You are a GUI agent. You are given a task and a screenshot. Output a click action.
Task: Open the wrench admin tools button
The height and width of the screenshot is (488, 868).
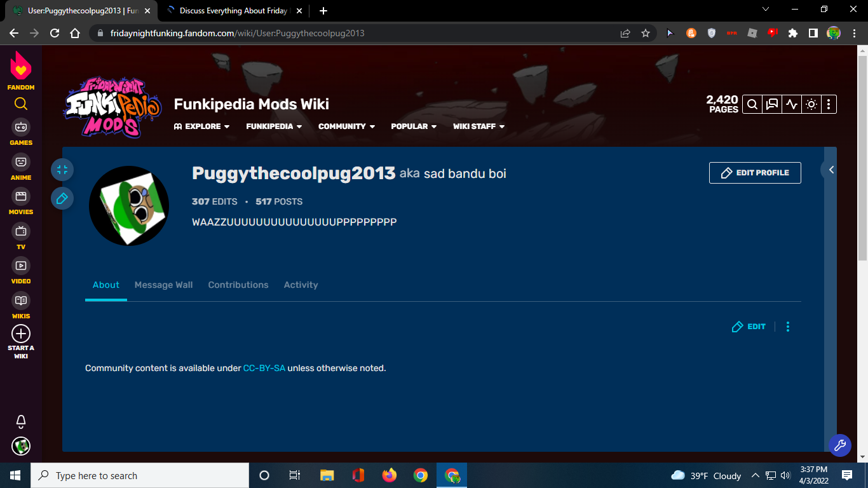coord(839,445)
